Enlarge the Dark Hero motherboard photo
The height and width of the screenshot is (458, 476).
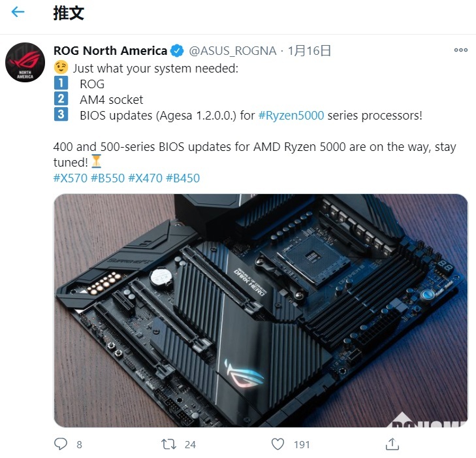pos(261,310)
